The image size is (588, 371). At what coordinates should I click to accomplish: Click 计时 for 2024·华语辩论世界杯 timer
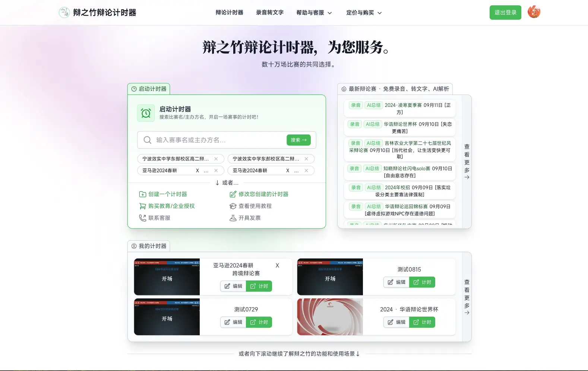(x=422, y=322)
